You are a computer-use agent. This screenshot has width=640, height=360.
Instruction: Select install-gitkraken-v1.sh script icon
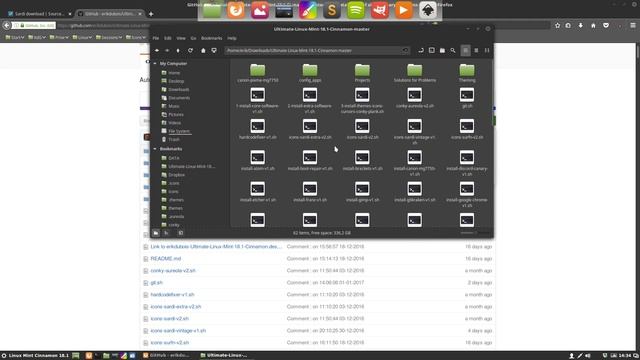[414, 189]
